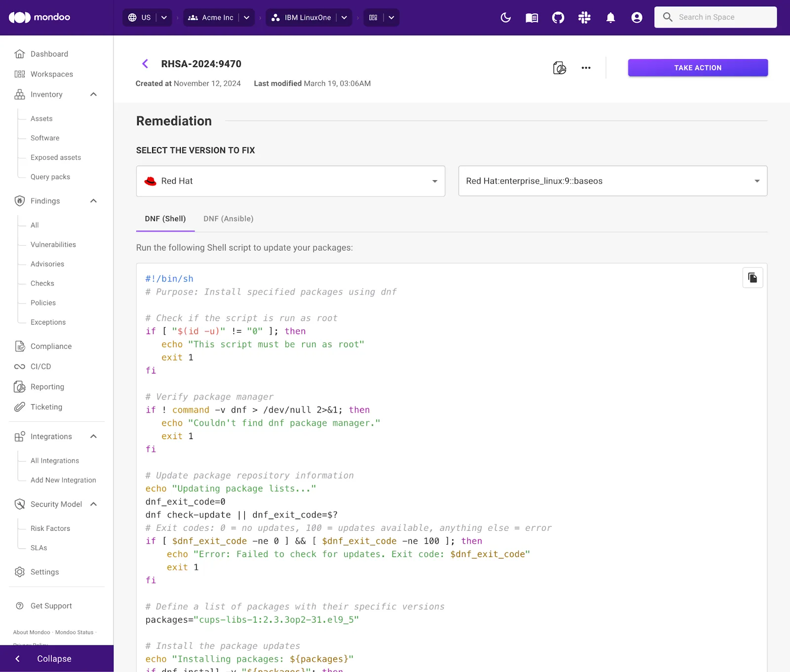
Task: Open Add New Integration
Action: click(63, 480)
